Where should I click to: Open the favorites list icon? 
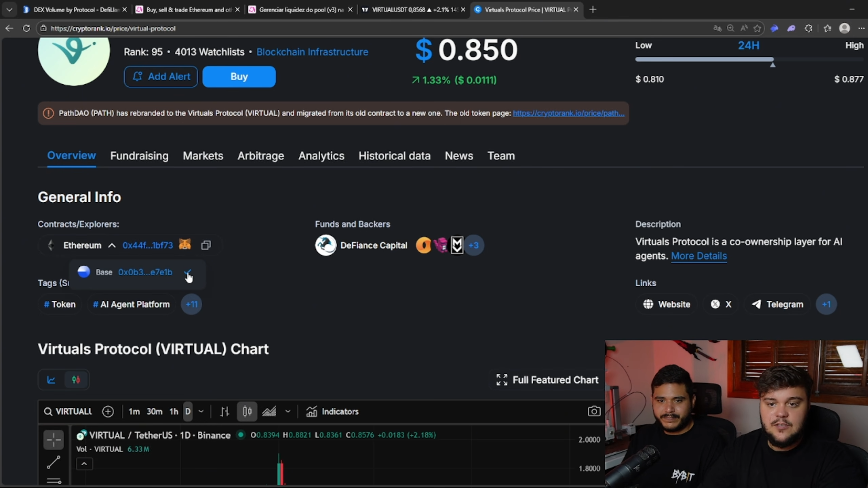click(x=827, y=28)
